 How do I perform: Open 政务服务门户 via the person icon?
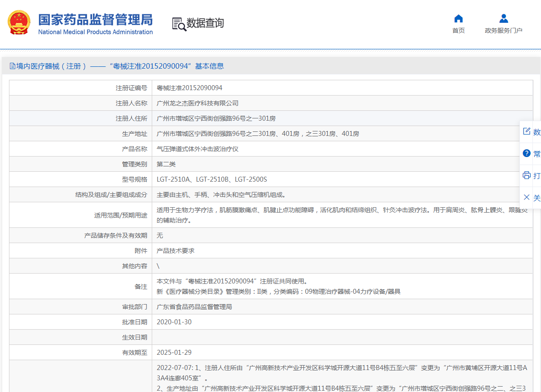click(504, 18)
